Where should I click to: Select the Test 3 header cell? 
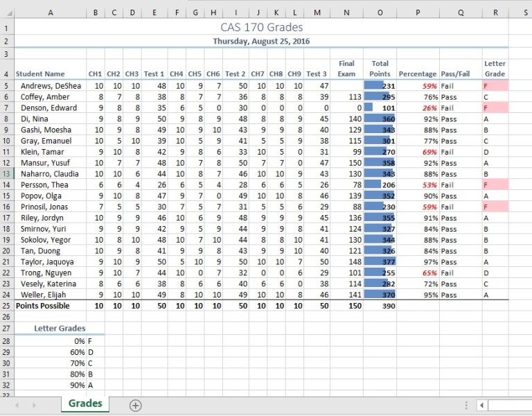tap(317, 69)
